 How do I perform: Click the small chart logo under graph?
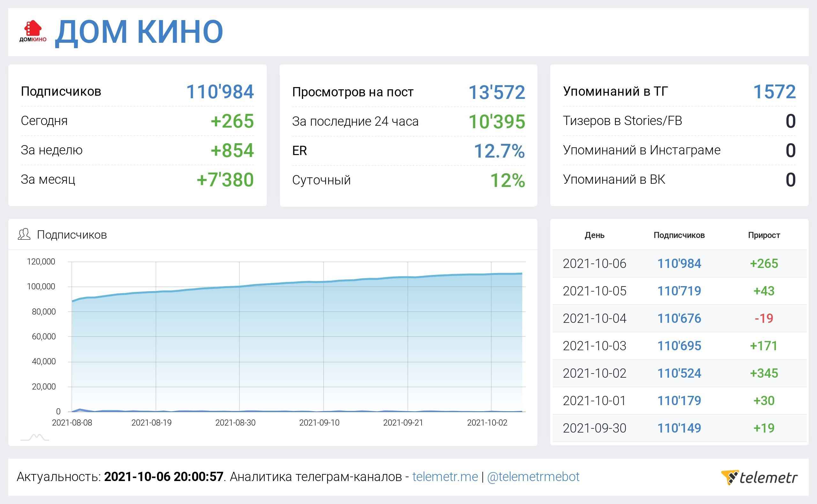(x=35, y=437)
